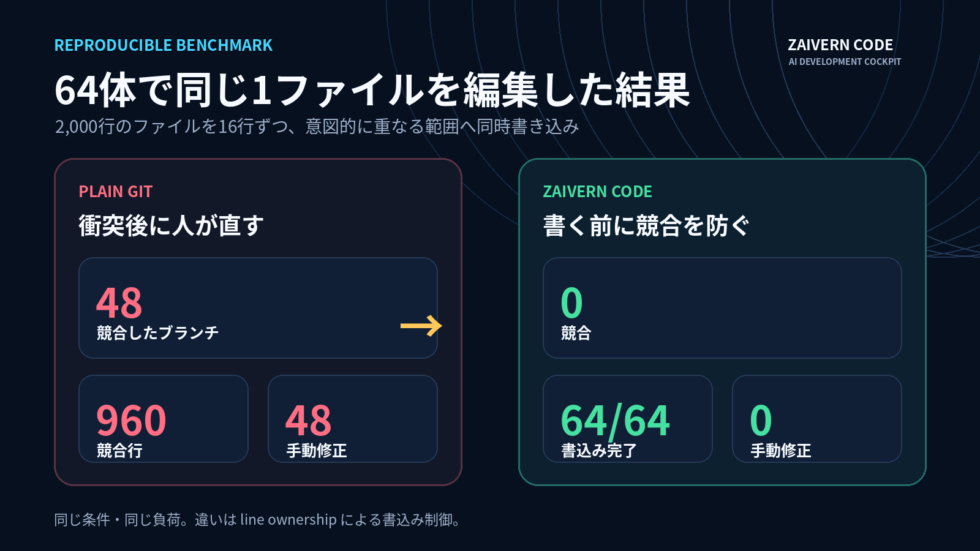
Task: Click the red 48 手動修正 card
Action: coord(353,419)
